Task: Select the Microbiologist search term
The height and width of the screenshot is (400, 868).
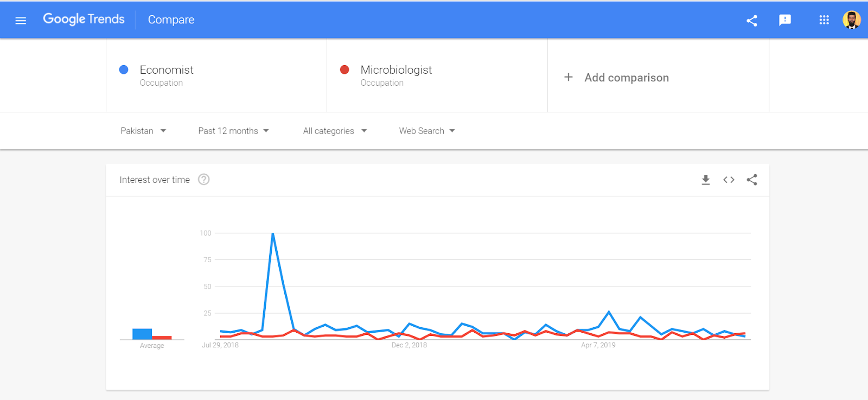Action: click(396, 70)
